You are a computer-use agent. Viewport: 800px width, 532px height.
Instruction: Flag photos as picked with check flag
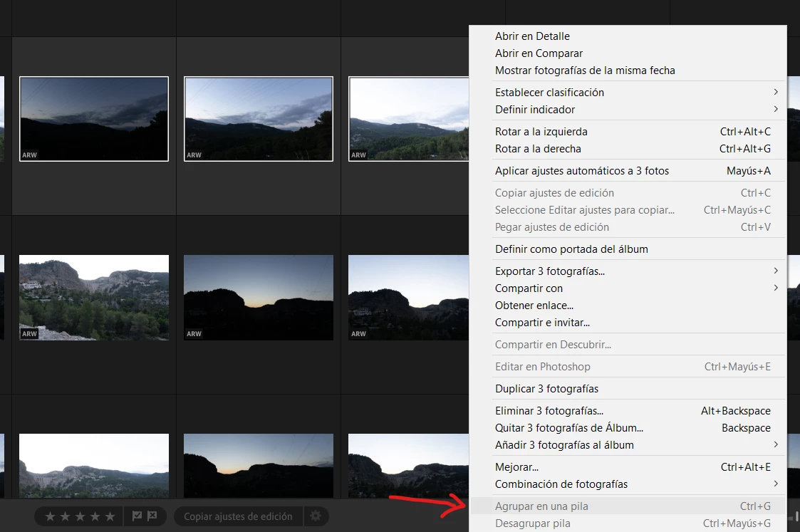pyautogui.click(x=137, y=516)
